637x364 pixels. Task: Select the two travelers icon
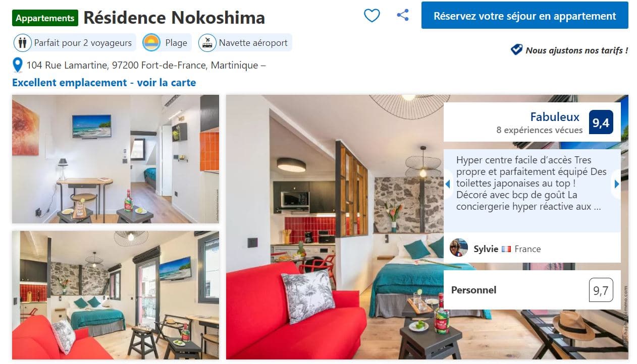[x=22, y=43]
